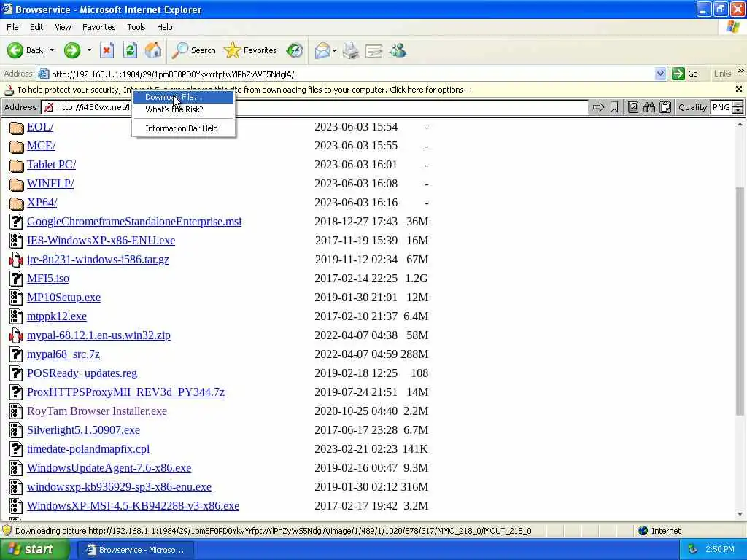Open the Back button history dropdown
This screenshot has height=560, width=747.
[52, 50]
